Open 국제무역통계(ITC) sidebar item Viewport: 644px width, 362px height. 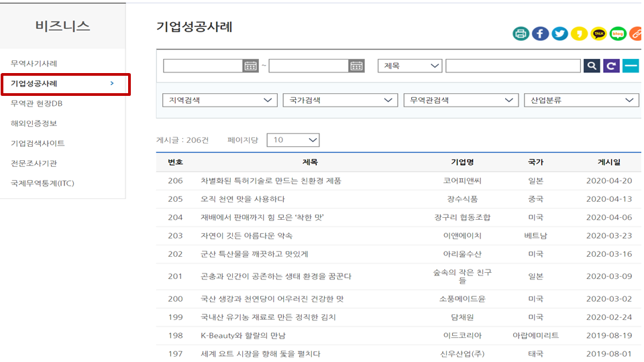pyautogui.click(x=42, y=183)
